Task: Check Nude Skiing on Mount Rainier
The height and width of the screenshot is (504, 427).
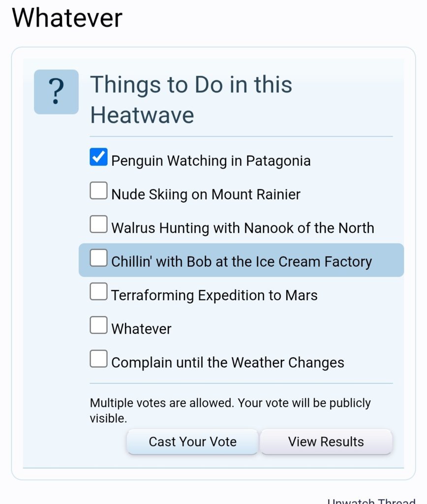Action: (99, 190)
